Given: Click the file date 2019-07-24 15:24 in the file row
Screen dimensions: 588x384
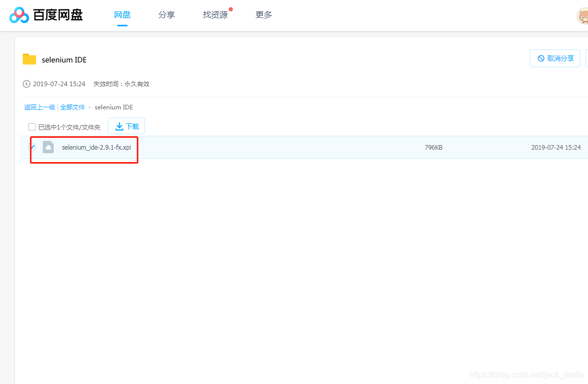Looking at the screenshot, I should coord(556,148).
